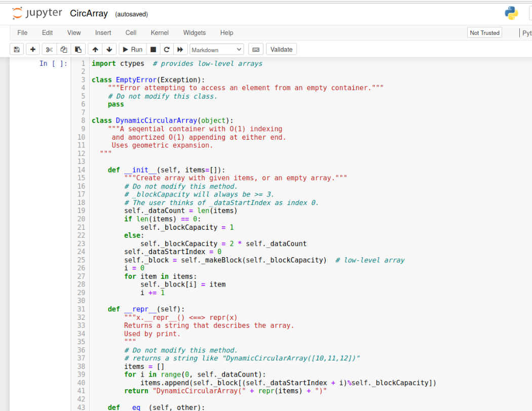
Task: Add a new cell below with the plus icon
Action: pyautogui.click(x=32, y=49)
